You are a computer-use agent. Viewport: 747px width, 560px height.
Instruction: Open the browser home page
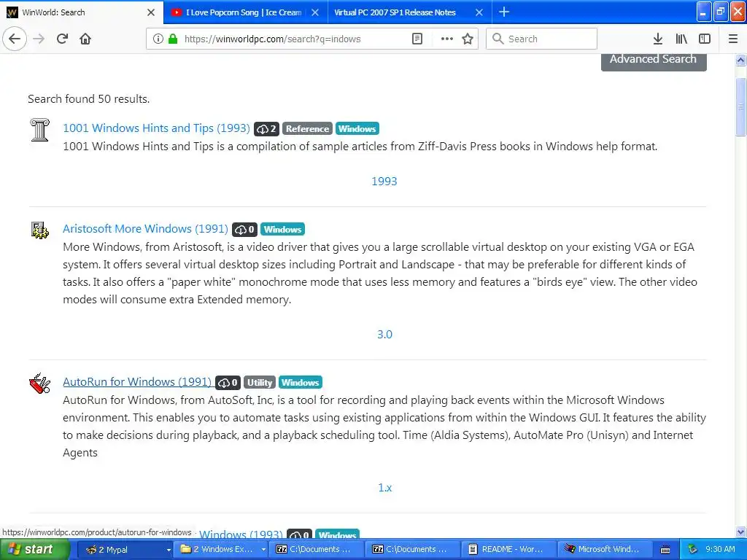85,39
